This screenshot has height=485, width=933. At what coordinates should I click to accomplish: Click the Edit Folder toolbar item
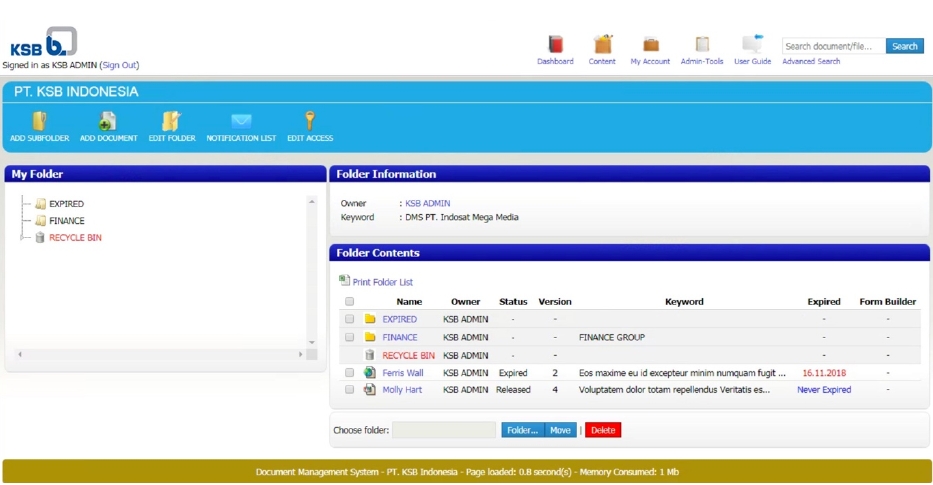[172, 126]
